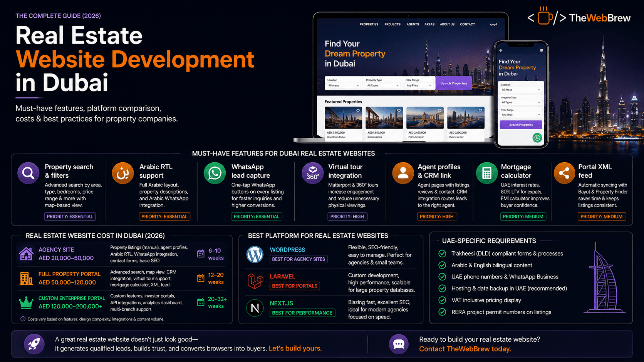Open the Dubai Marina property thumbnail
The image size is (644, 362).
pyautogui.click(x=384, y=118)
